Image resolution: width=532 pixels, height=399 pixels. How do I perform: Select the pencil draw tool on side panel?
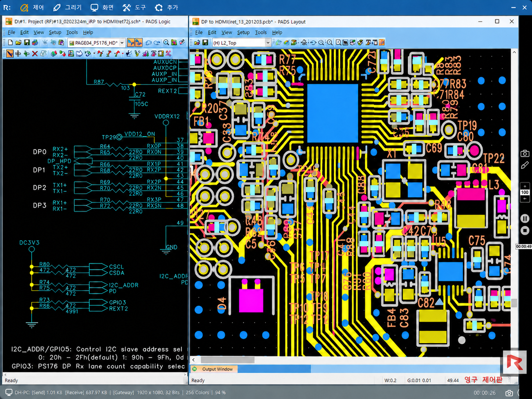[525, 165]
